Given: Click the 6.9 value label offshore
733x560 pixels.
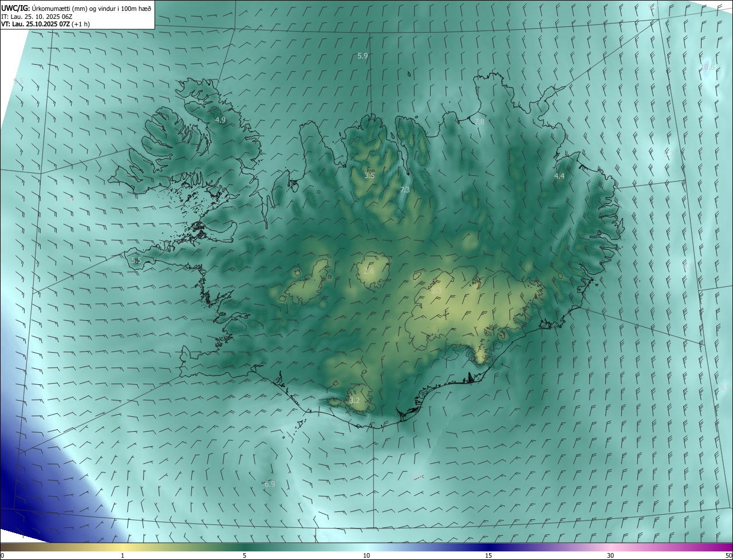Looking at the screenshot, I should [x=270, y=484].
